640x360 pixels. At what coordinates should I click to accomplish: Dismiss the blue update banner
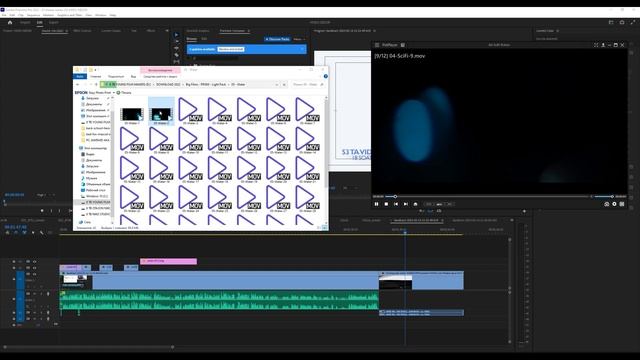302,49
